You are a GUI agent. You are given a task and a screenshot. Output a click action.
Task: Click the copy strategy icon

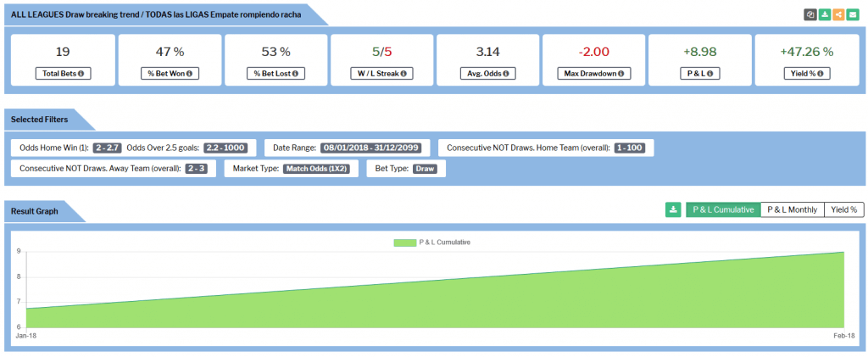point(811,14)
